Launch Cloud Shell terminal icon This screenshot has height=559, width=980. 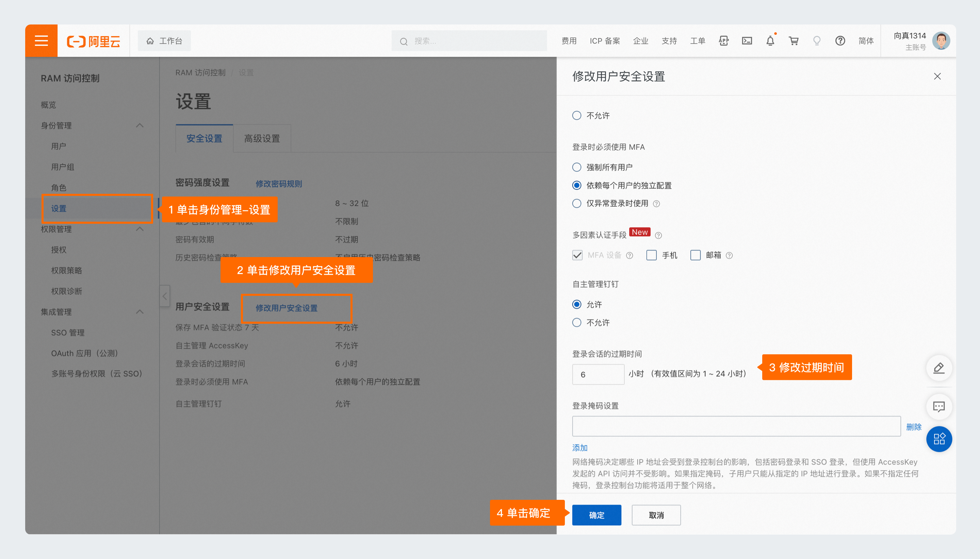747,41
